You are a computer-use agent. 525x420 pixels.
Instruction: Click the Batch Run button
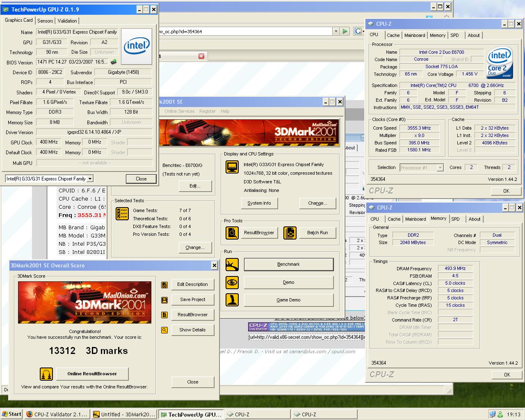pos(317,233)
